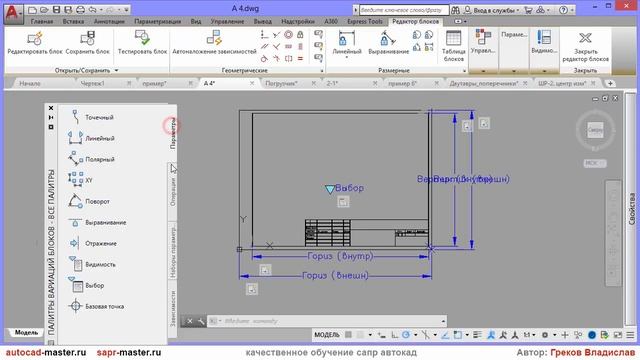
Task: Select Видимость parameter in palette
Action: pos(92,264)
